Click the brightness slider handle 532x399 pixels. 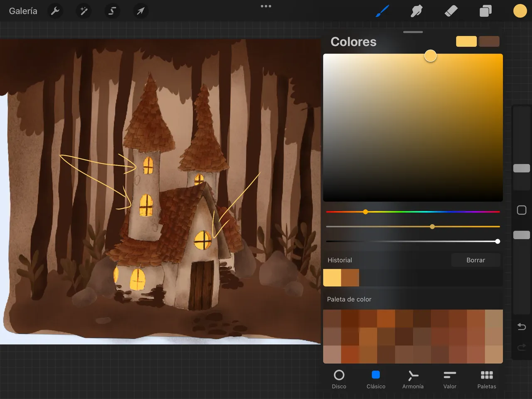tap(498, 241)
